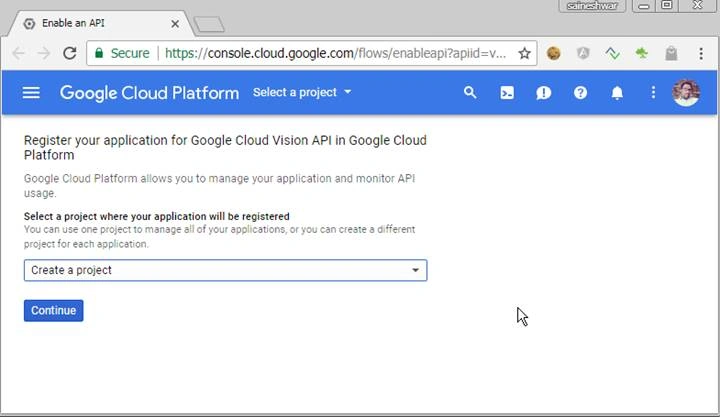This screenshot has height=417, width=720.
Task: Show notifications bell in header
Action: click(x=617, y=93)
